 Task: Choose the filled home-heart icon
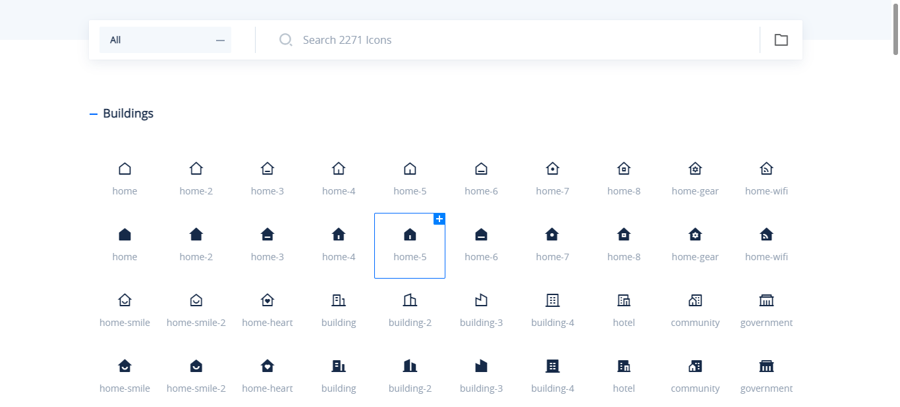[267, 366]
